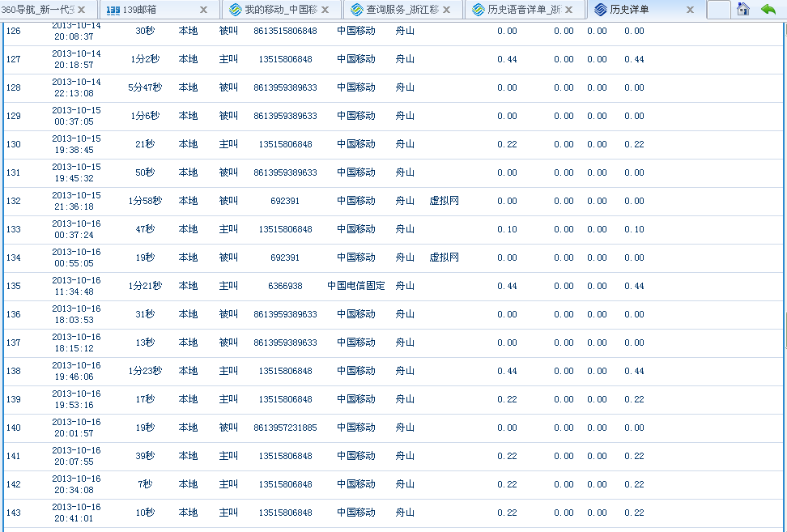787x532 pixels.
Task: Click duration 1分2秒 in row 127
Action: (145, 59)
